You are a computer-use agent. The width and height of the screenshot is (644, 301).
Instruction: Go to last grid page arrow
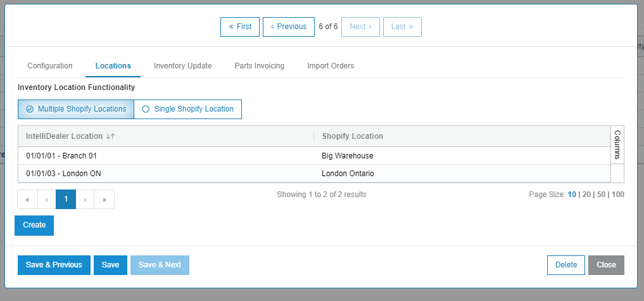tap(104, 200)
